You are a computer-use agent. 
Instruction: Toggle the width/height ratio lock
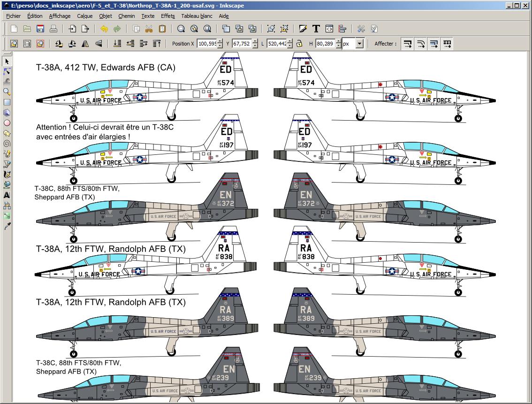pos(299,44)
